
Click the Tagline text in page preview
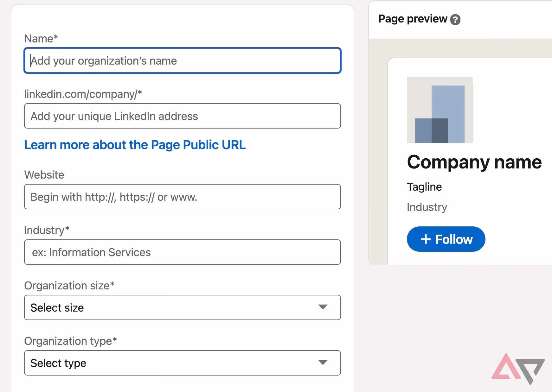424,187
